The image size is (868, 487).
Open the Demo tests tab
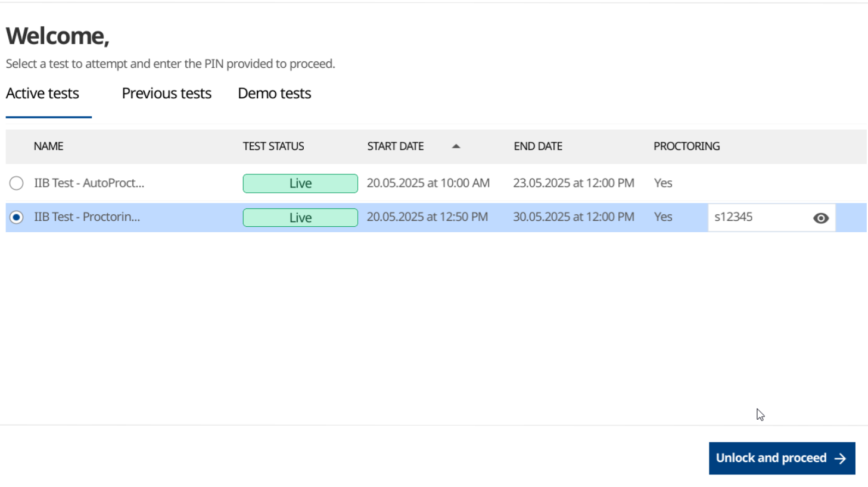[274, 93]
